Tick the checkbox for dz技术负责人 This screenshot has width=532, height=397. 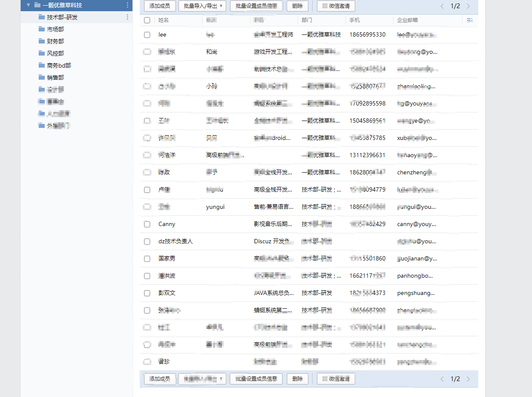[147, 241]
